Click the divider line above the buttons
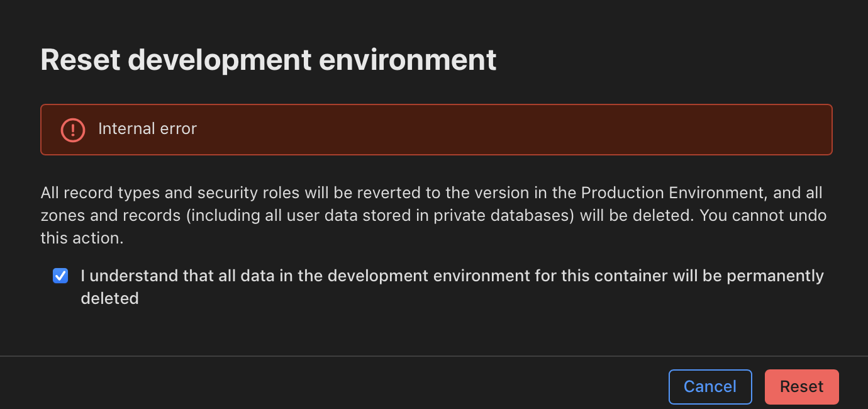The image size is (868, 409). tap(434, 356)
